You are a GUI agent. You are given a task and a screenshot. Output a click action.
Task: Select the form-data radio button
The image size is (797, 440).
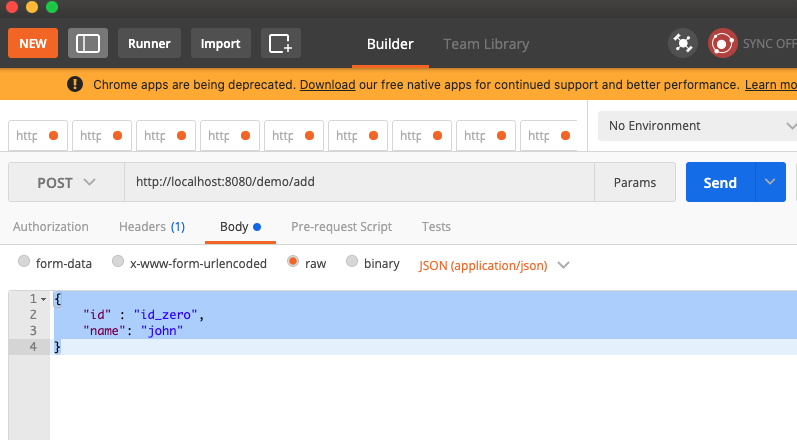pos(24,263)
